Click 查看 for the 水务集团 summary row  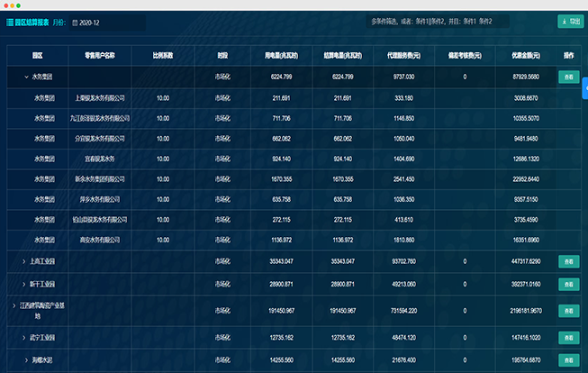(567, 77)
